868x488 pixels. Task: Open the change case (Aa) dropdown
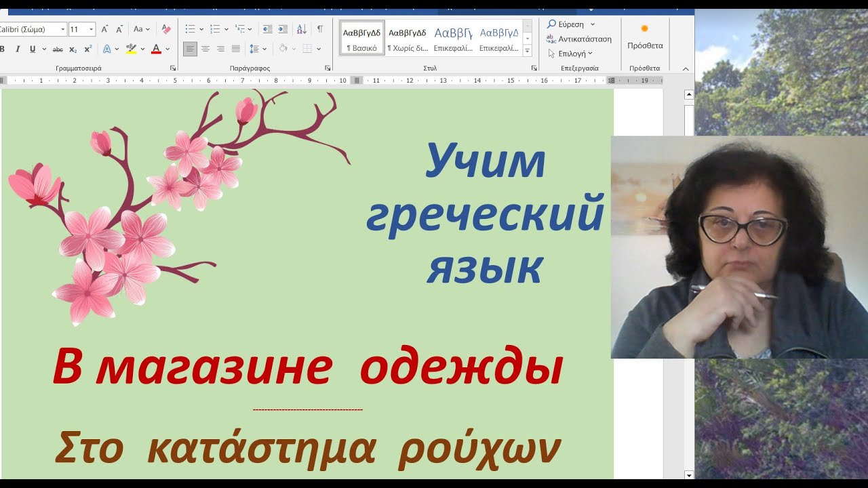point(142,29)
